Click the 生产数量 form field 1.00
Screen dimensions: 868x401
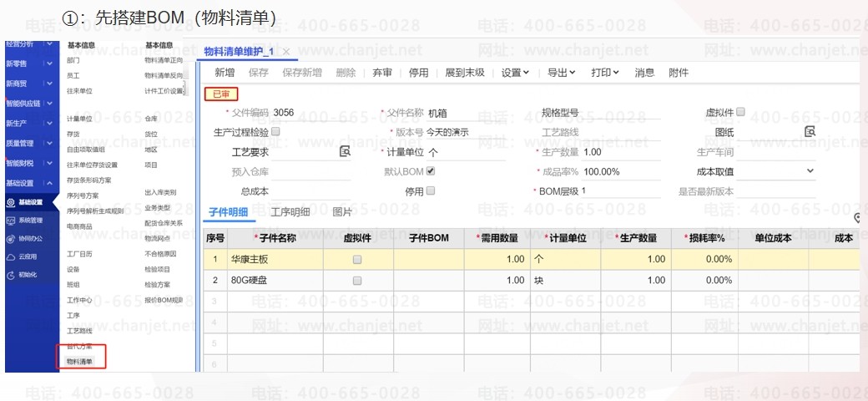[621, 152]
